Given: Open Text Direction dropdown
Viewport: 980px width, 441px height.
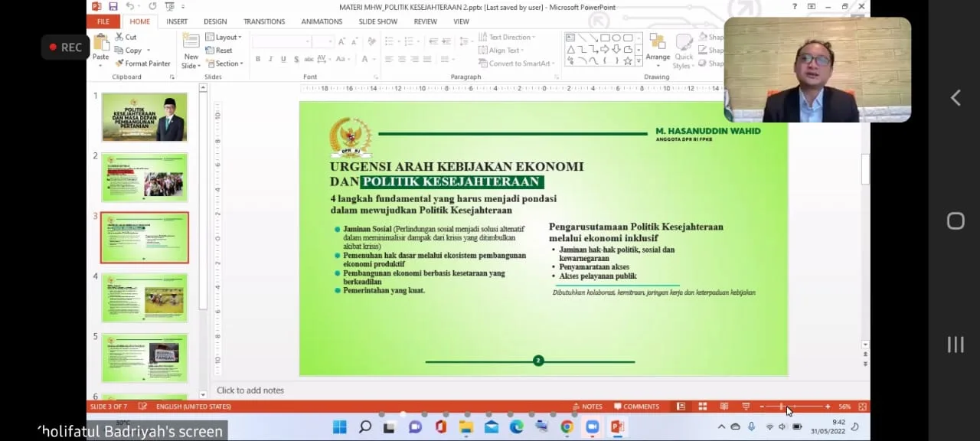Looking at the screenshot, I should point(508,37).
